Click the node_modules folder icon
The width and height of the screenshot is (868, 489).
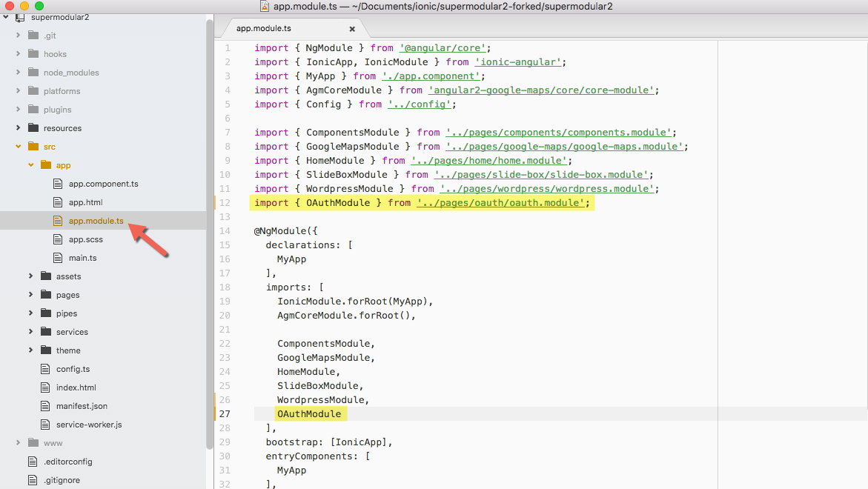click(x=33, y=73)
